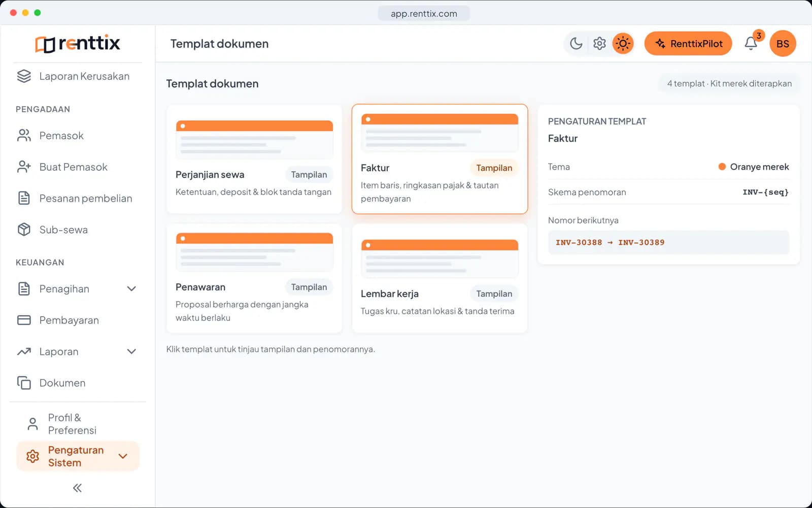
Task: Click the renttix logo
Action: pyautogui.click(x=77, y=44)
